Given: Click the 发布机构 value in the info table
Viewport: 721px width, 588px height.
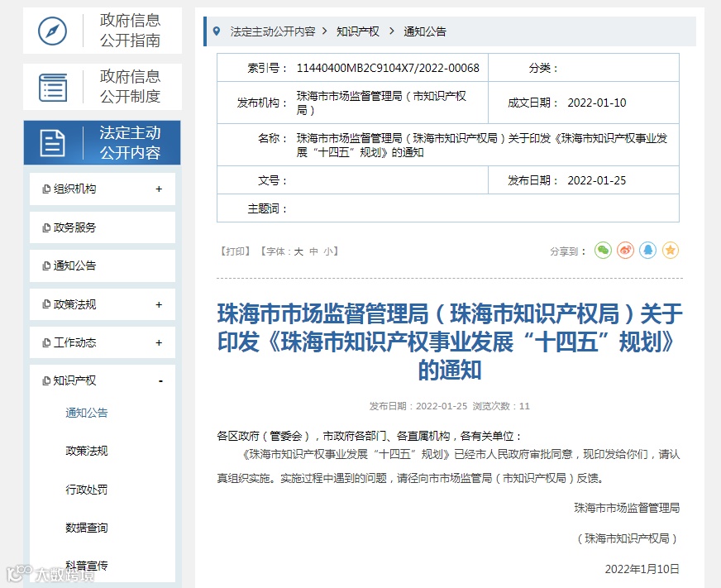Looking at the screenshot, I should (x=381, y=103).
